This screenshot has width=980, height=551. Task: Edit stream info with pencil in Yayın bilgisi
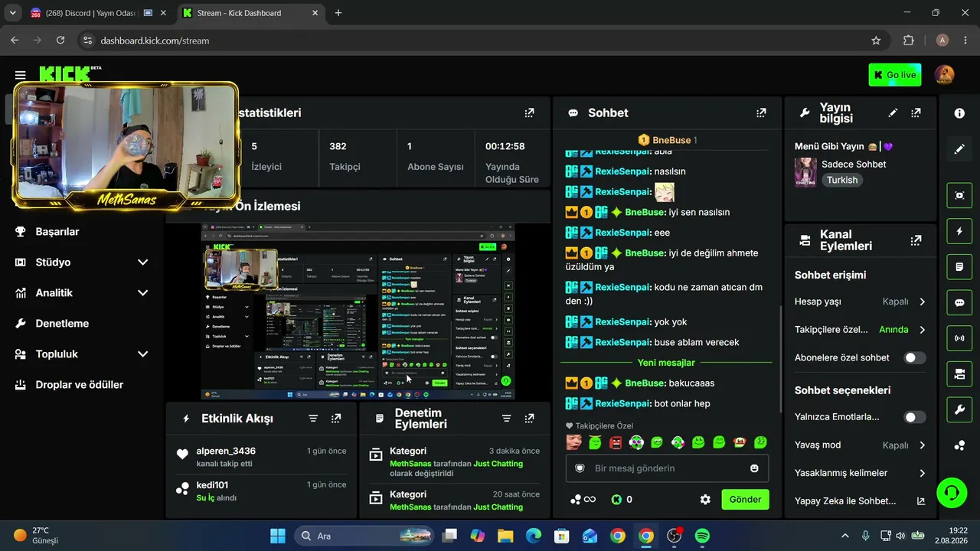click(893, 112)
